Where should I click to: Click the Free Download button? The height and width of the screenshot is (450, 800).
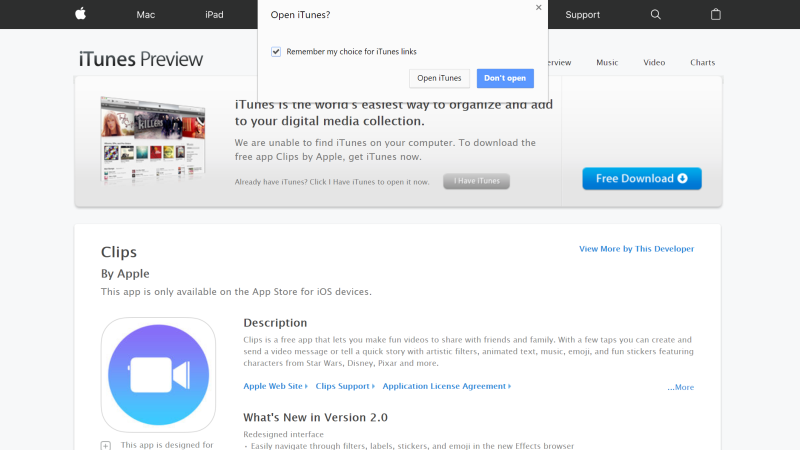click(642, 179)
